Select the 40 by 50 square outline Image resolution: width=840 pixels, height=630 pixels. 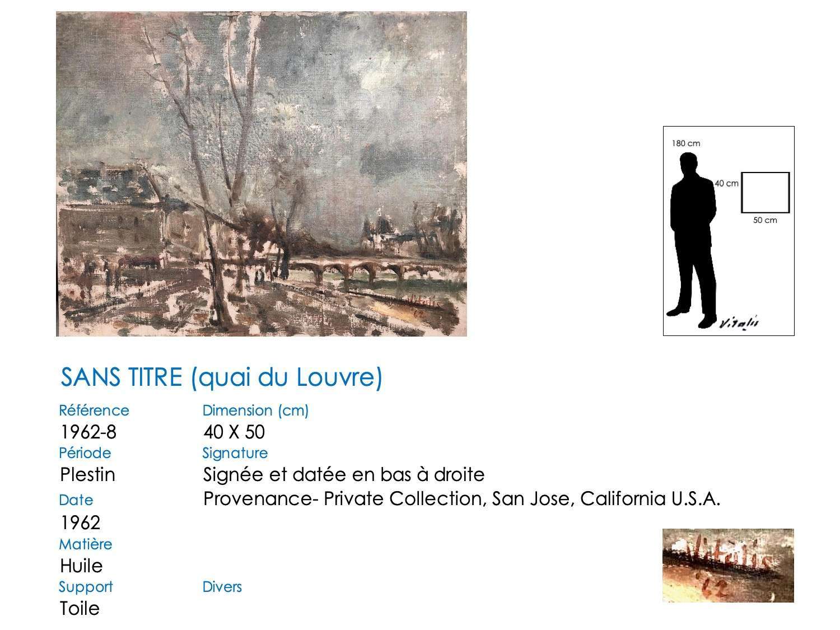pos(766,193)
